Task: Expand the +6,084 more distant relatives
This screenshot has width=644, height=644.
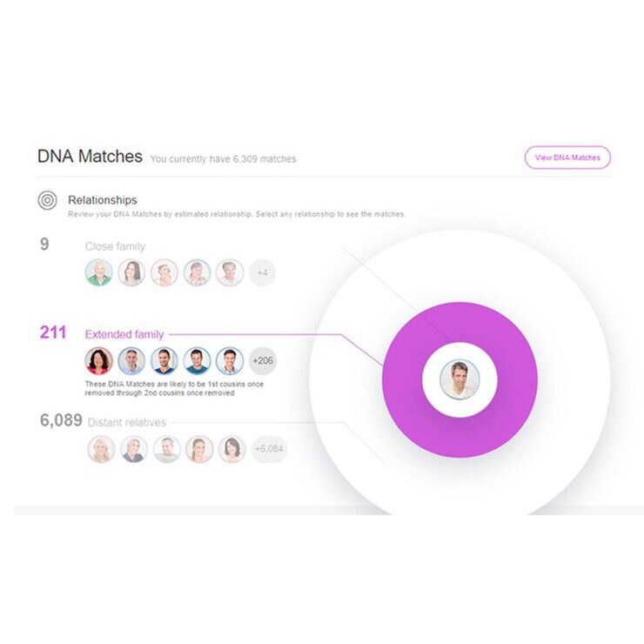Action: [269, 449]
